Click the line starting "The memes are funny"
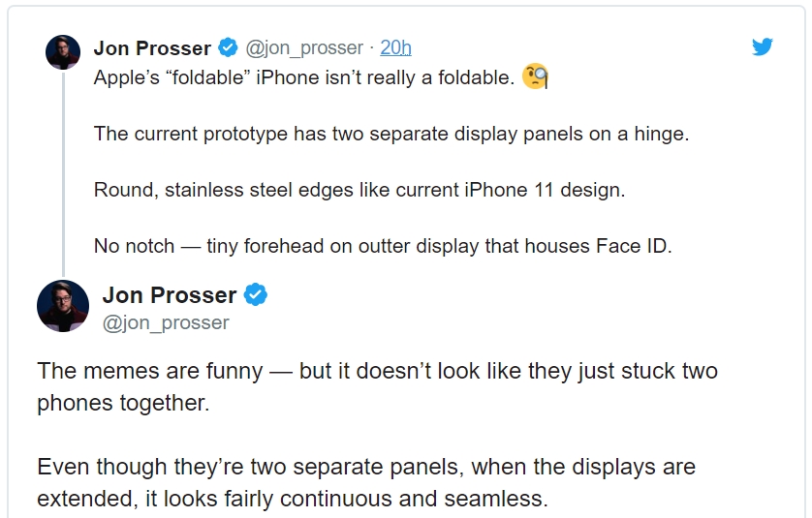This screenshot has height=518, width=812. (x=377, y=371)
